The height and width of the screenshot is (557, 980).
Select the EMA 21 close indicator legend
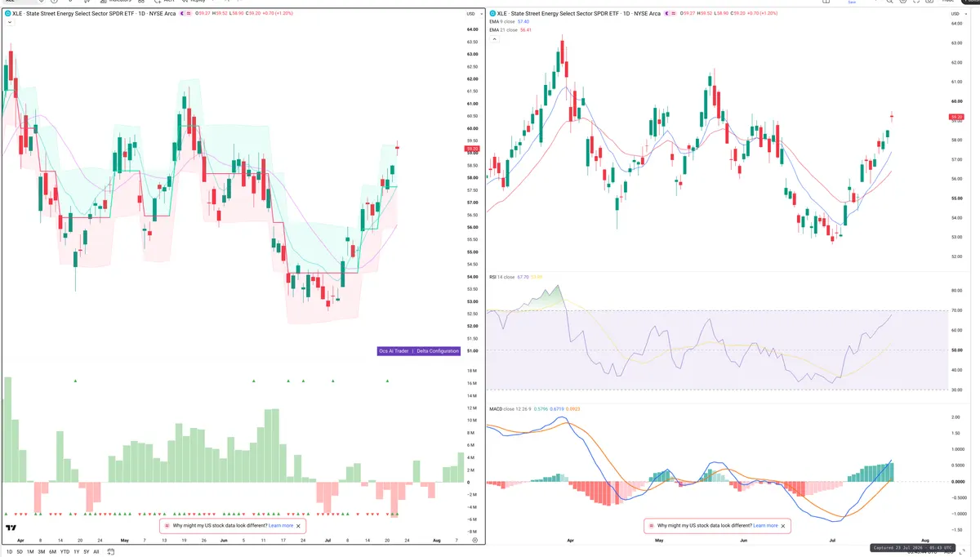point(504,30)
